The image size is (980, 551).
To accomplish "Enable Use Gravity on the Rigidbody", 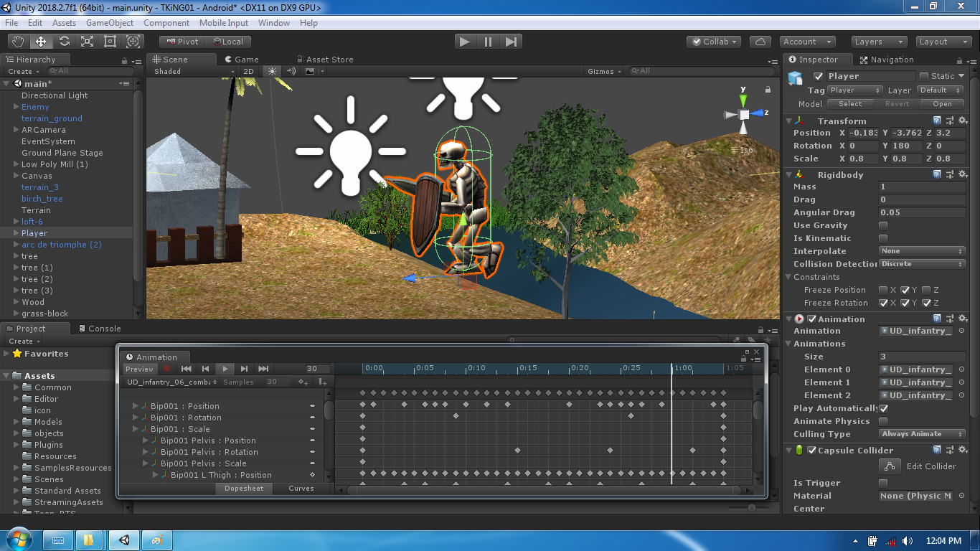I will click(882, 225).
